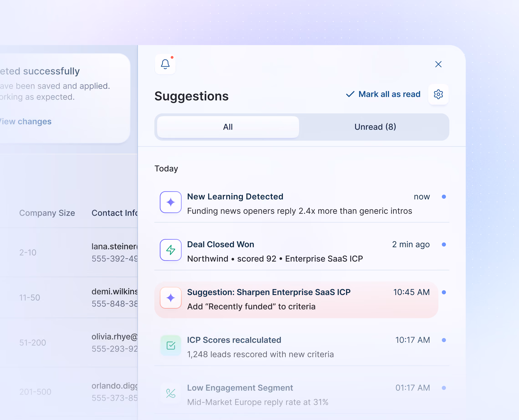This screenshot has height=420, width=519.
Task: Click the olivia.rhye contact email
Action: tap(115, 336)
